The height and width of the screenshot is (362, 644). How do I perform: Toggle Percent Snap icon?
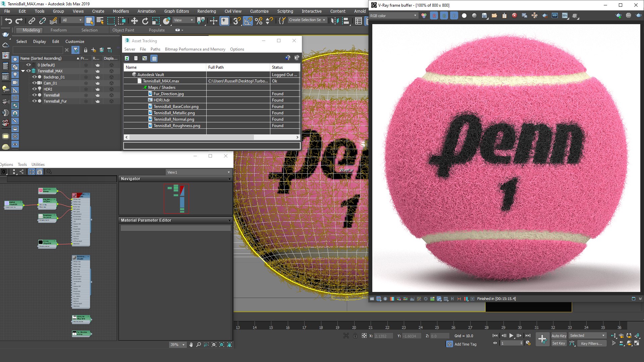pyautogui.click(x=258, y=21)
